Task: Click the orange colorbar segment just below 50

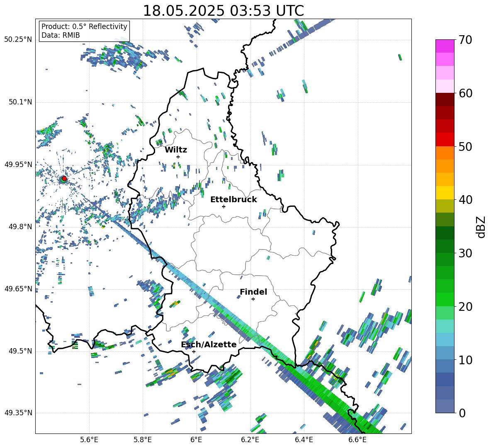Action: click(445, 153)
